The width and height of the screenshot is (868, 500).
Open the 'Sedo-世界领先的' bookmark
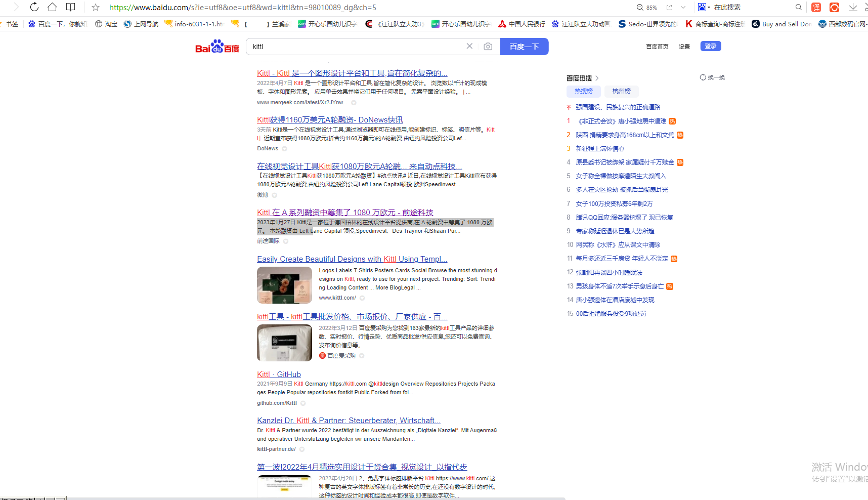(x=647, y=24)
